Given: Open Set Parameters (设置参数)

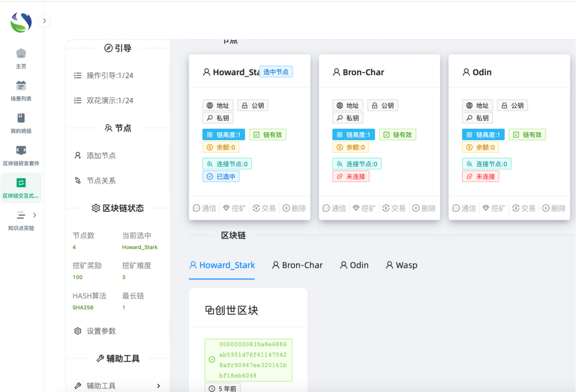Looking at the screenshot, I should tap(101, 331).
